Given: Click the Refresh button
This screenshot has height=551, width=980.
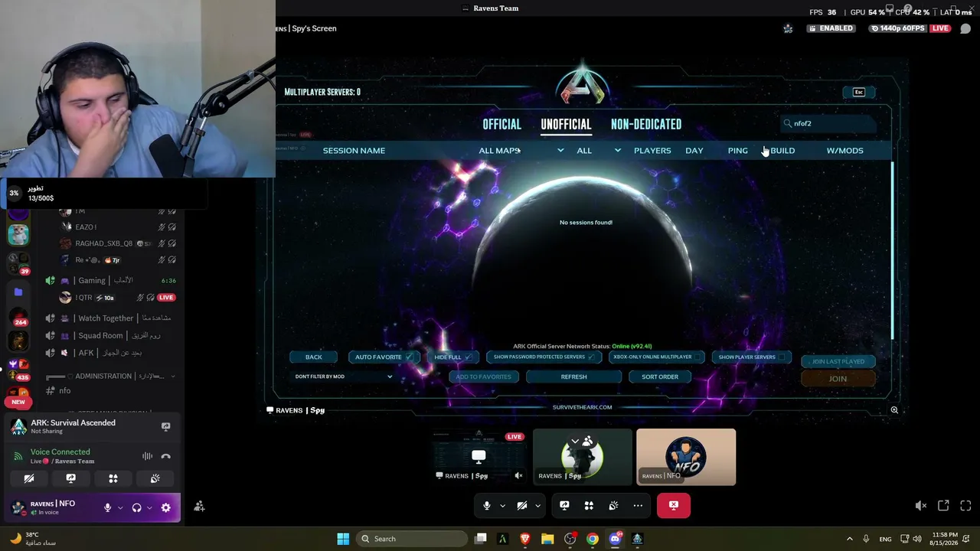Looking at the screenshot, I should (573, 377).
